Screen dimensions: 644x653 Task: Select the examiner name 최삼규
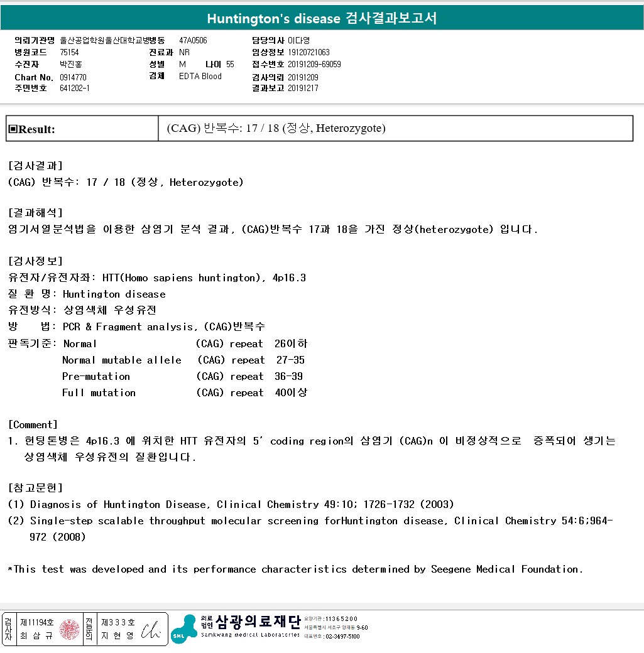(36, 635)
